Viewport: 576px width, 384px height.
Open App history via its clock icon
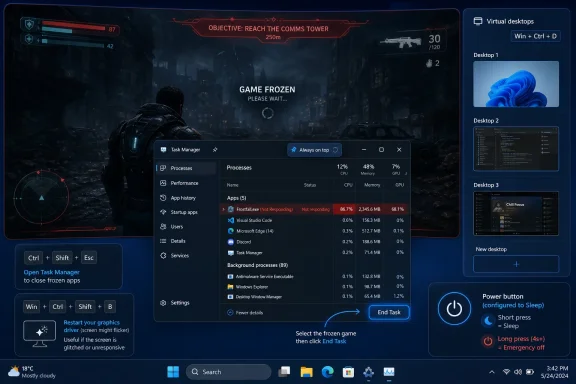(163, 198)
